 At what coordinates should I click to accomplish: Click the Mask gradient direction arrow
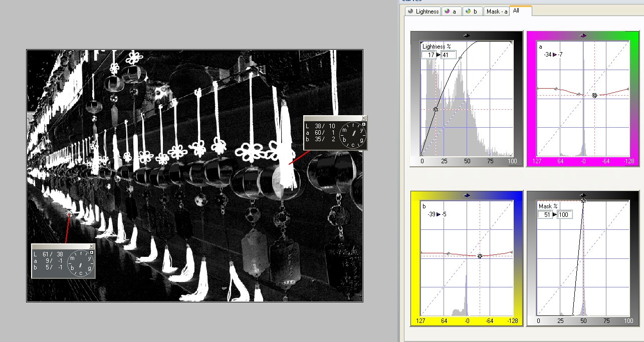click(583, 195)
